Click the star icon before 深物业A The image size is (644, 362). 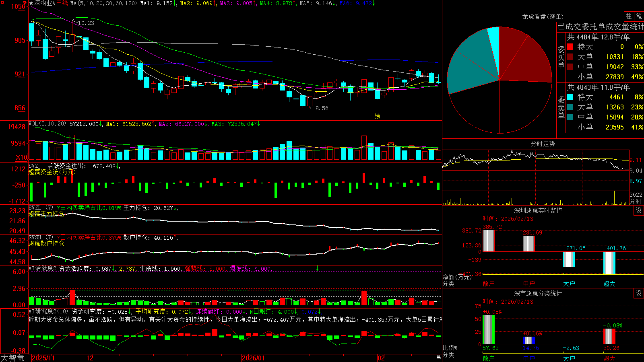(31, 3)
